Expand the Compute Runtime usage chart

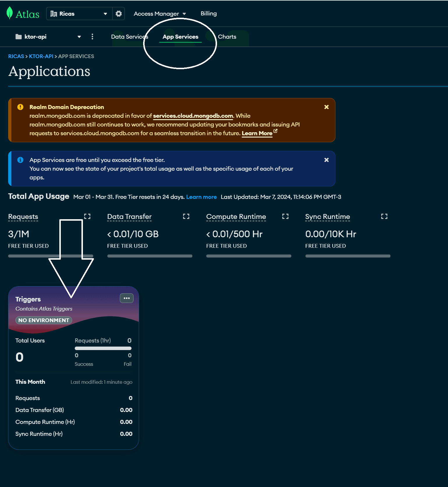pos(285,216)
